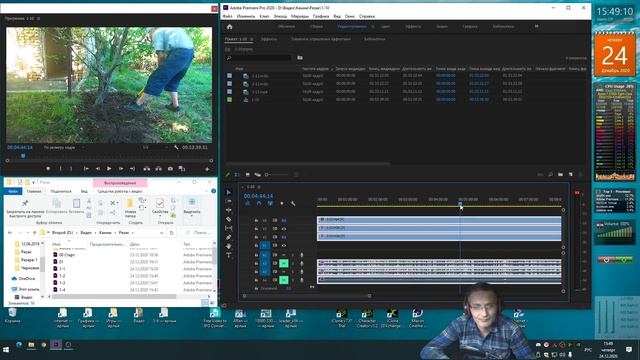The width and height of the screenshot is (640, 360).
Task: Open the Выделить dropdown in Explorer ribbon
Action: [x=192, y=216]
